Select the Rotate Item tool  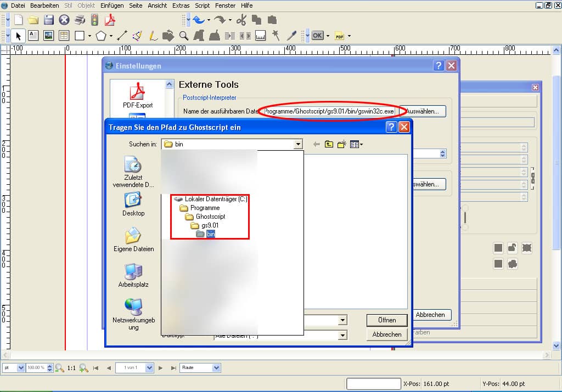tap(169, 35)
